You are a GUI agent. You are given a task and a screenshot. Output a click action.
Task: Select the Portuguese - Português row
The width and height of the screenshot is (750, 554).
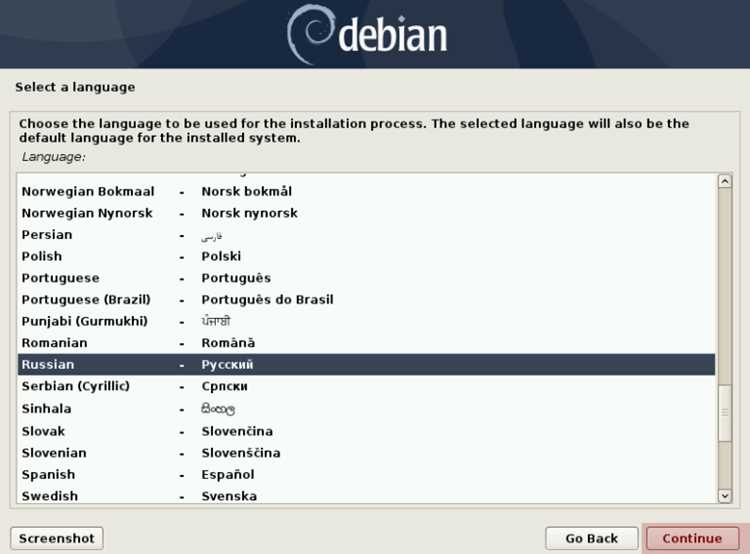366,278
